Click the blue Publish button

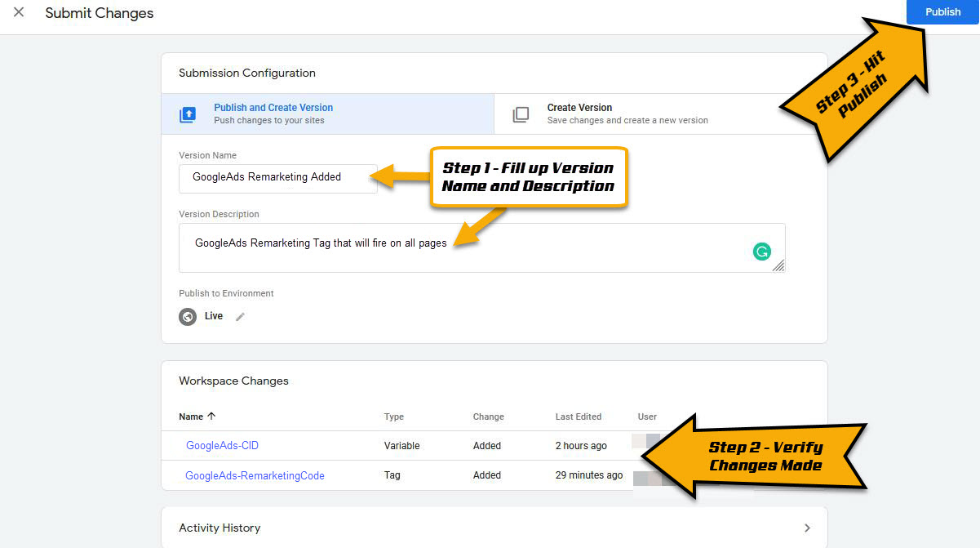[942, 12]
